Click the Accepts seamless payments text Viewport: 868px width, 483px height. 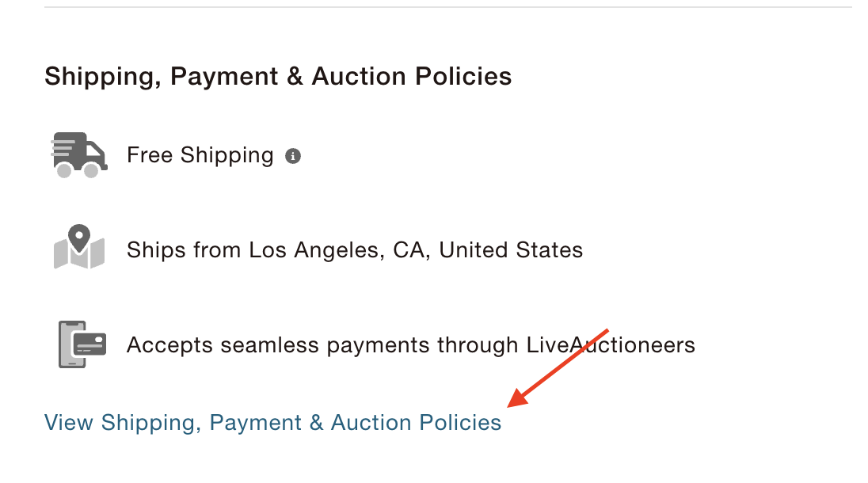[410, 345]
